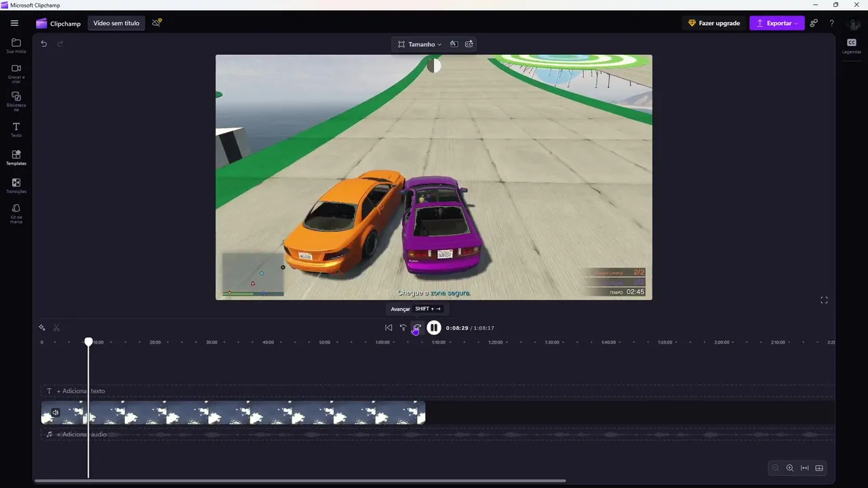Click the split scissors tool
The width and height of the screenshot is (868, 488).
(56, 328)
